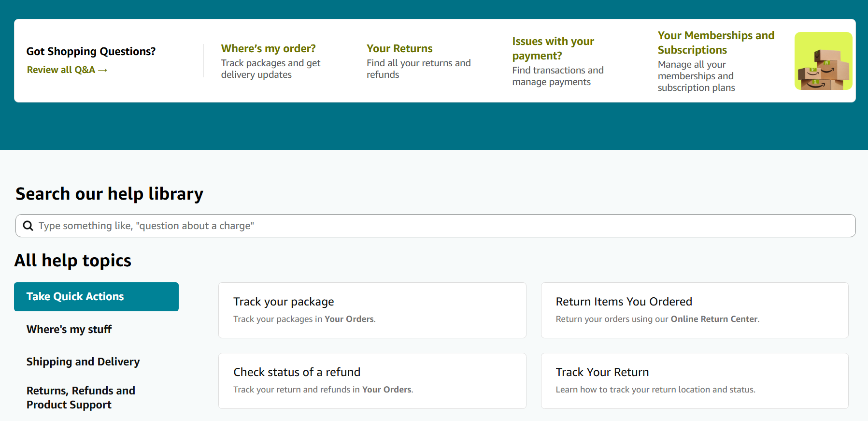Focus the help library search field
Screen dimensions: 868x421
point(435,226)
